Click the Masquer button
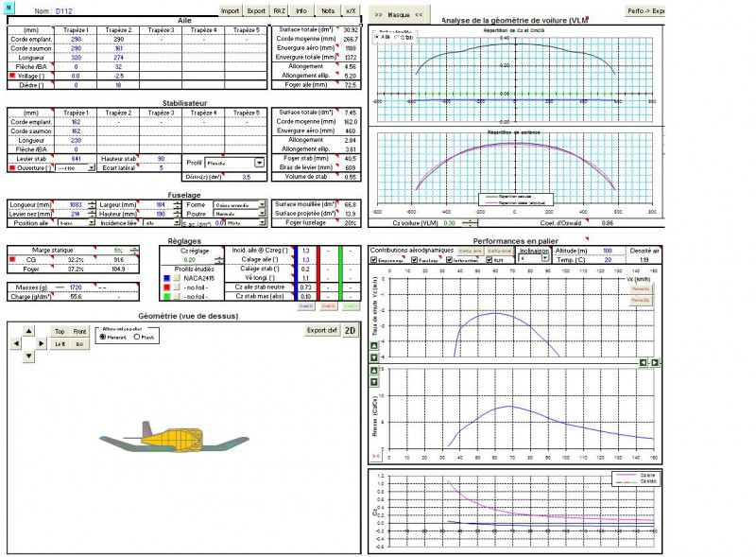Image resolution: width=756 pixels, height=557 pixels. [x=398, y=15]
